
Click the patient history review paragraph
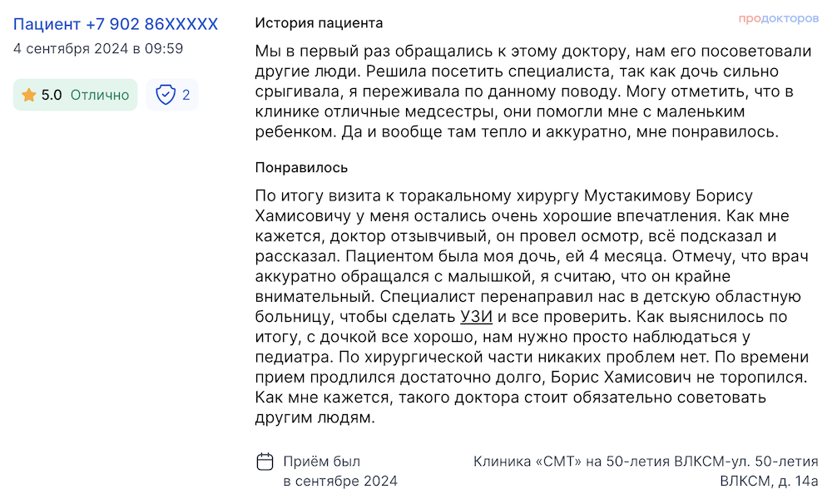point(533,91)
